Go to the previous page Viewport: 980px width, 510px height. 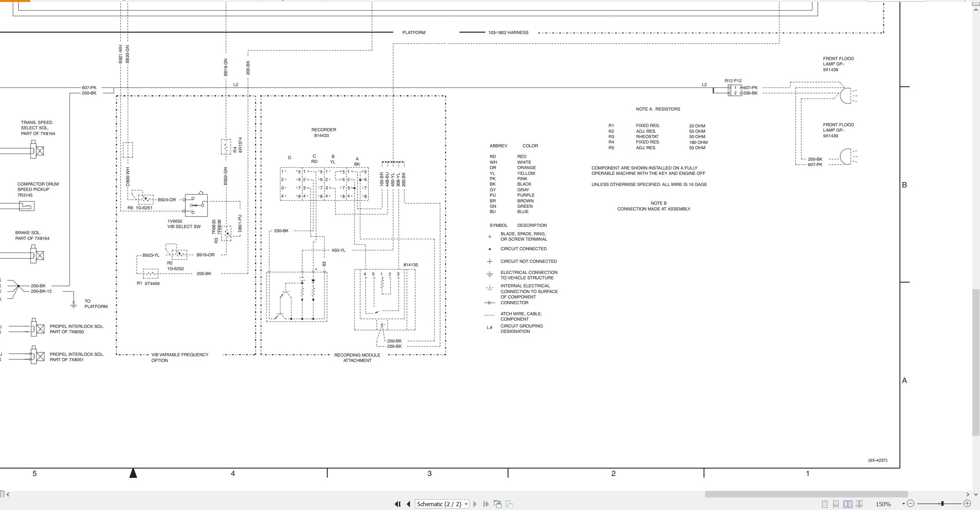408,504
